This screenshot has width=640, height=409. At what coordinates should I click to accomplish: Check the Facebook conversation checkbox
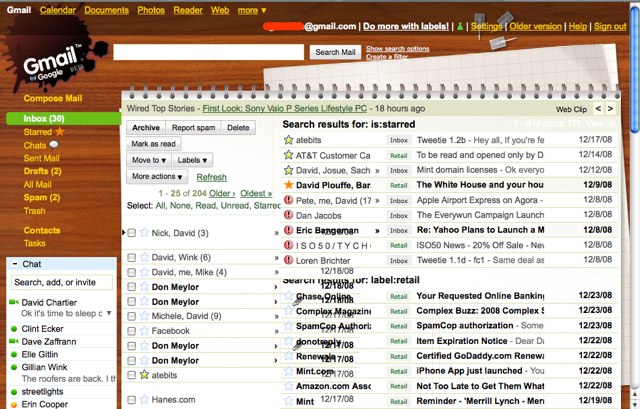(131, 331)
